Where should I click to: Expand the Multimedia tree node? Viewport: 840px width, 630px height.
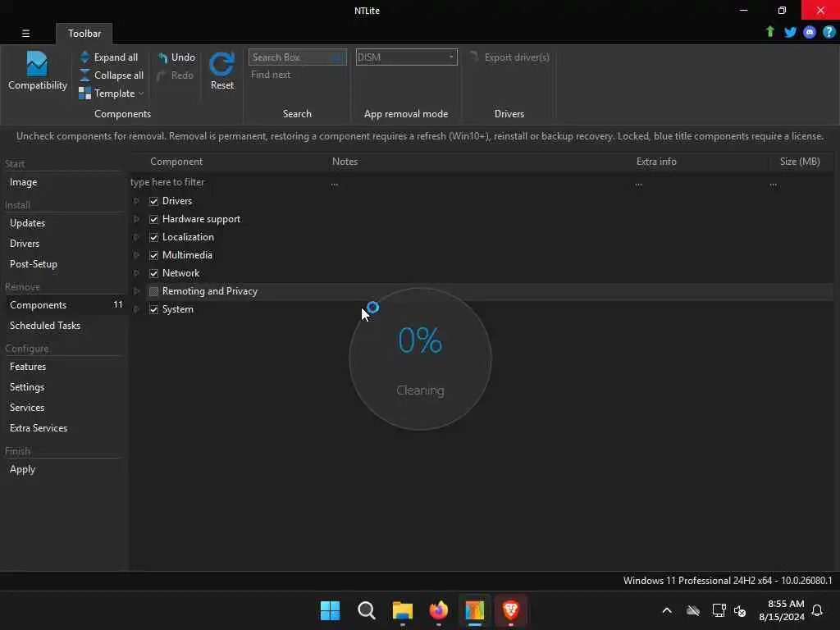coord(137,255)
